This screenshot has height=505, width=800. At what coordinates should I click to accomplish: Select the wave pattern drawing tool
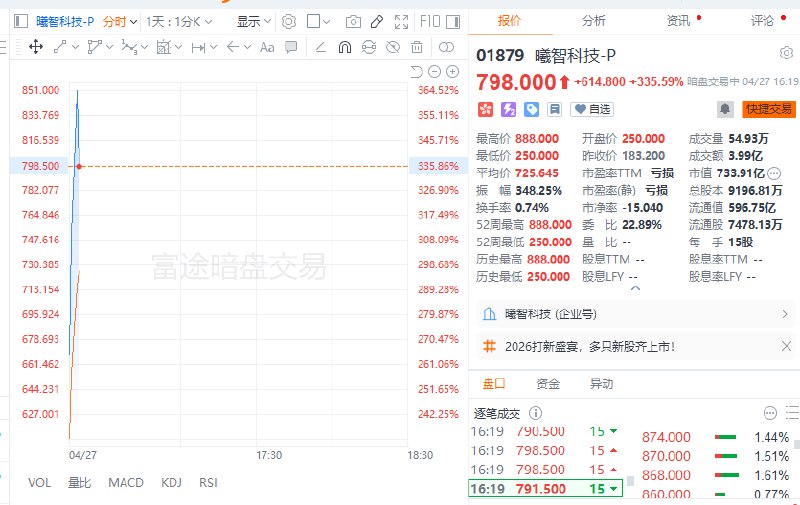129,47
